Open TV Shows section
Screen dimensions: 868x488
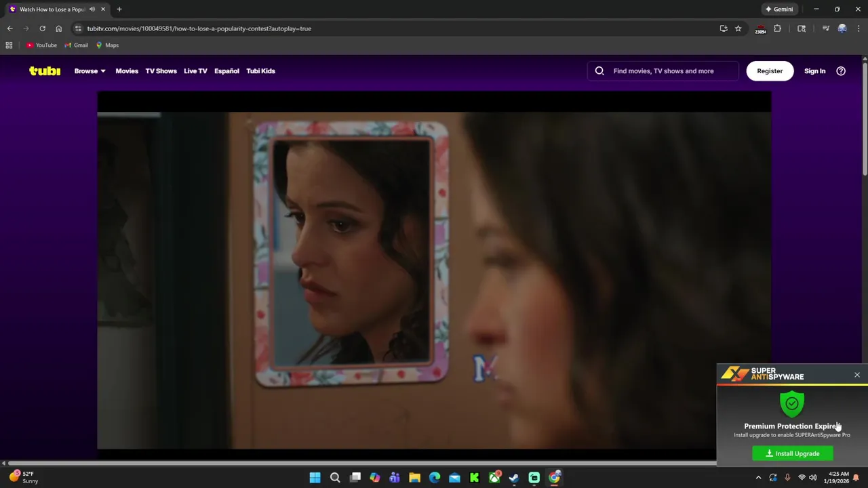click(x=161, y=70)
